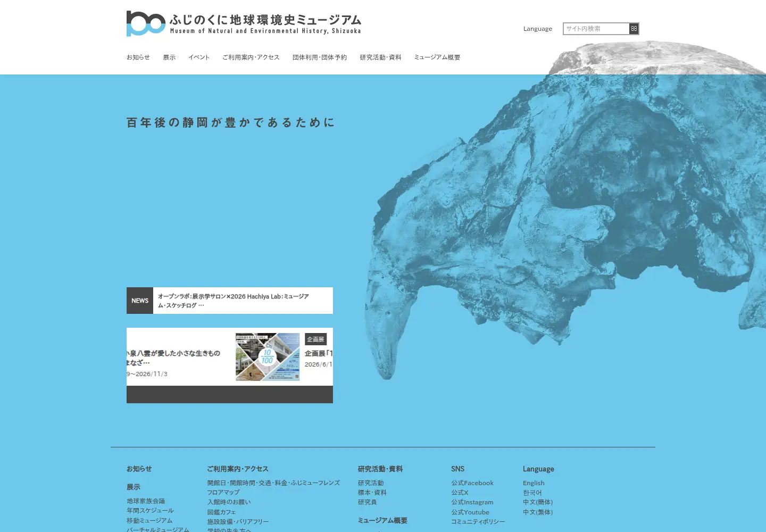
Task: Open the 年間スケジュール footer link
Action: pyautogui.click(x=150, y=510)
